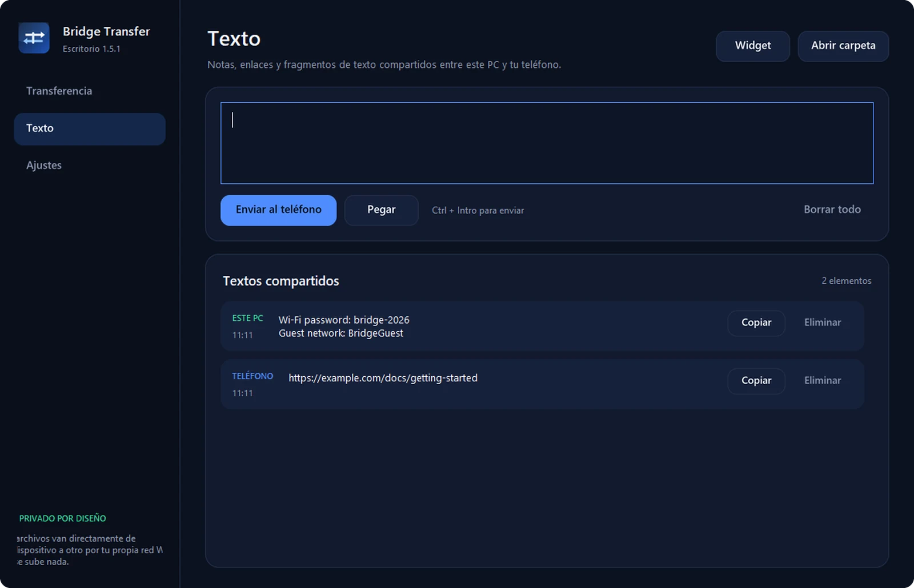Focus the text entry box
This screenshot has width=914, height=588.
[547, 143]
